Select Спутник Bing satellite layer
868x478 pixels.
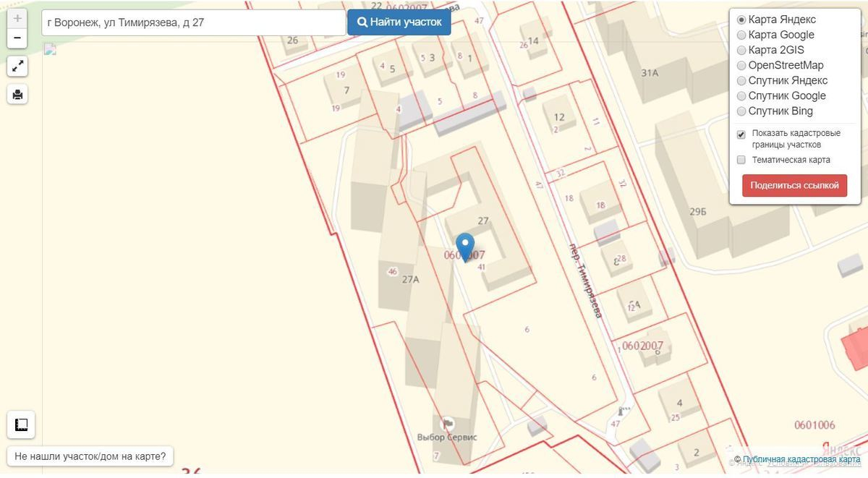point(741,111)
